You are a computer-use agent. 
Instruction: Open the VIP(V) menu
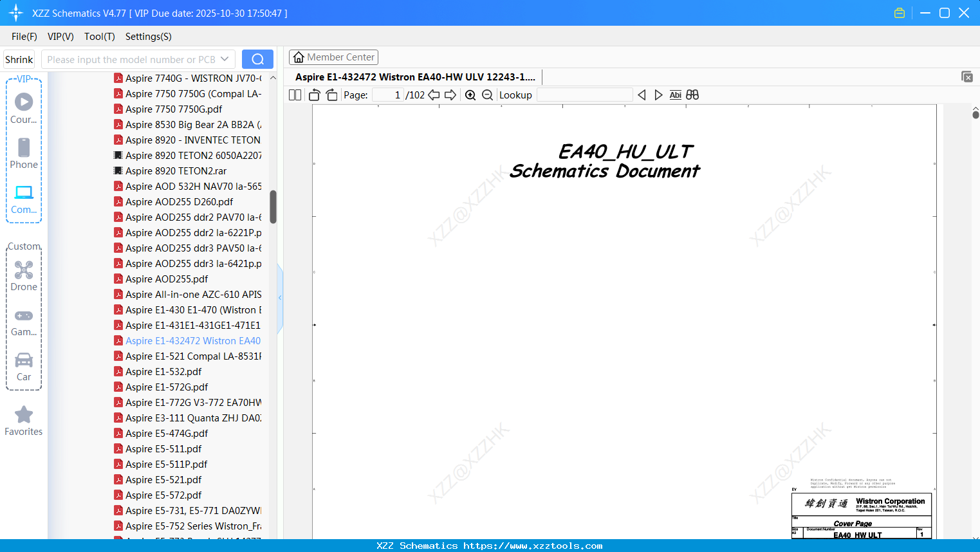click(60, 37)
